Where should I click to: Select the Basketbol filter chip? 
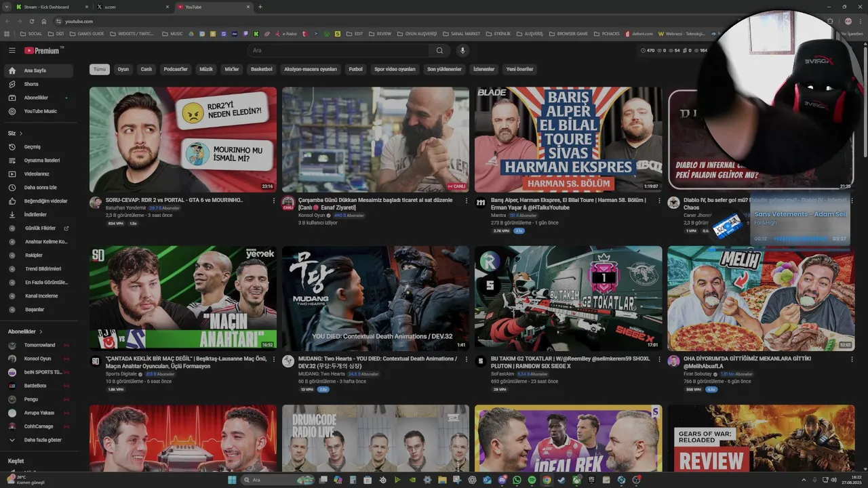coord(261,69)
